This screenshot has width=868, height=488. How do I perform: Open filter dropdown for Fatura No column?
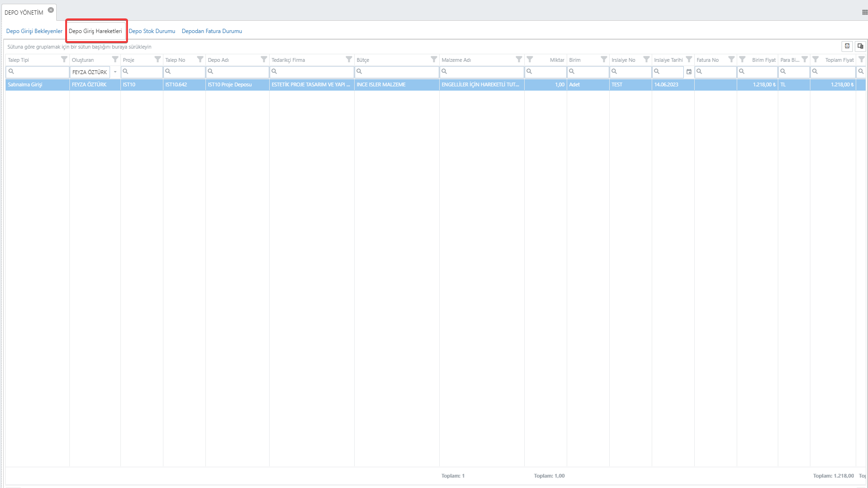[x=732, y=59]
